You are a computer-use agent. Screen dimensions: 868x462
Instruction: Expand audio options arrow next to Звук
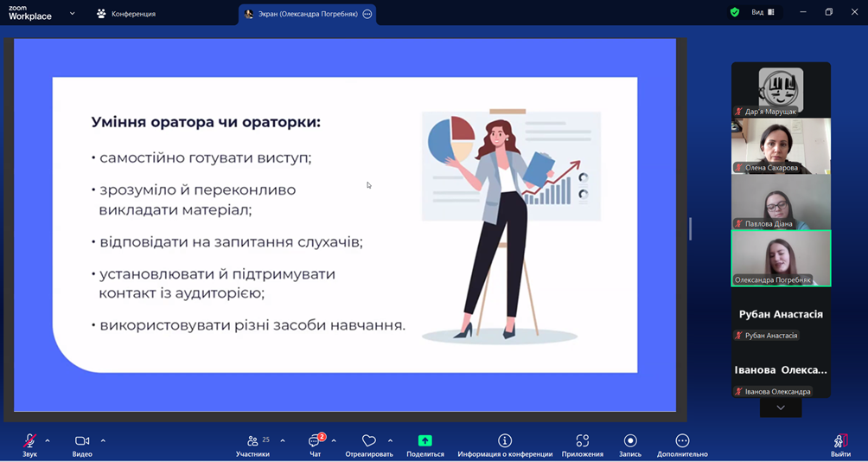click(x=48, y=440)
